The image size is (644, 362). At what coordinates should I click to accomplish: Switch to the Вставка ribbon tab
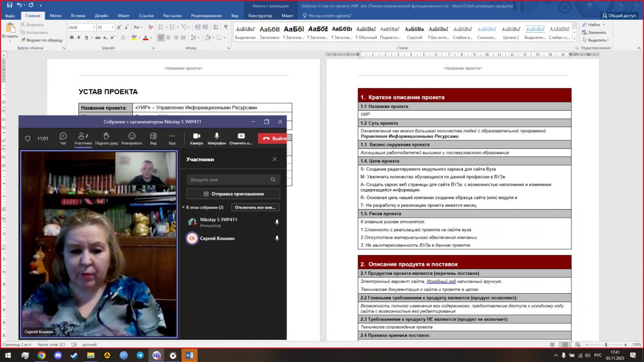pos(78,16)
